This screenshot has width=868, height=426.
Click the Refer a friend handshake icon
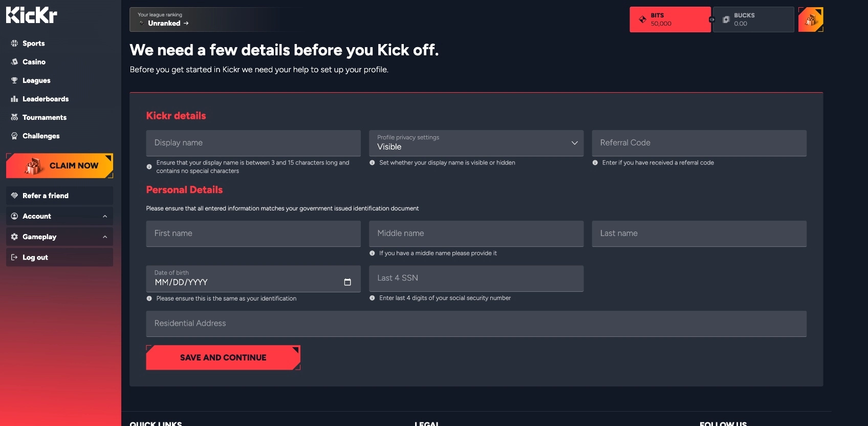pyautogui.click(x=14, y=196)
